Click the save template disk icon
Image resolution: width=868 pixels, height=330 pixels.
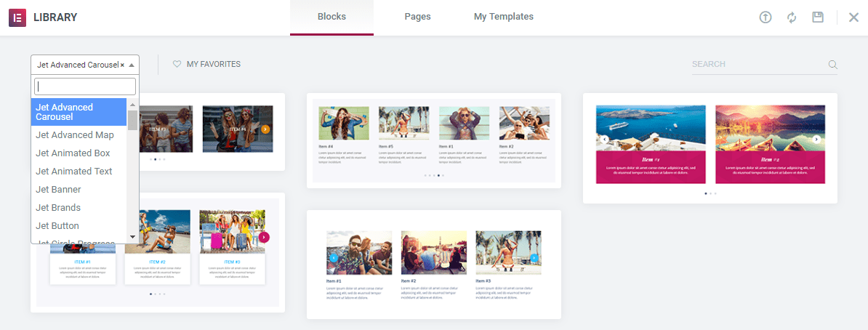point(818,17)
